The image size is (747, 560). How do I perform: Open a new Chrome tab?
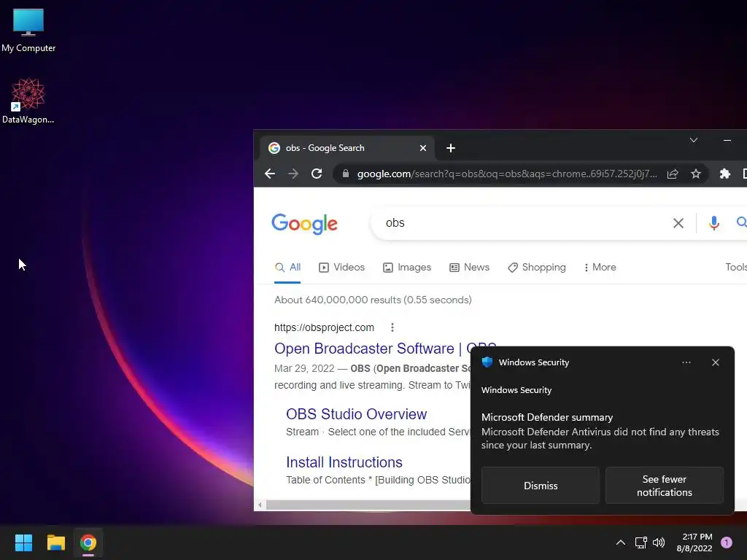click(451, 148)
